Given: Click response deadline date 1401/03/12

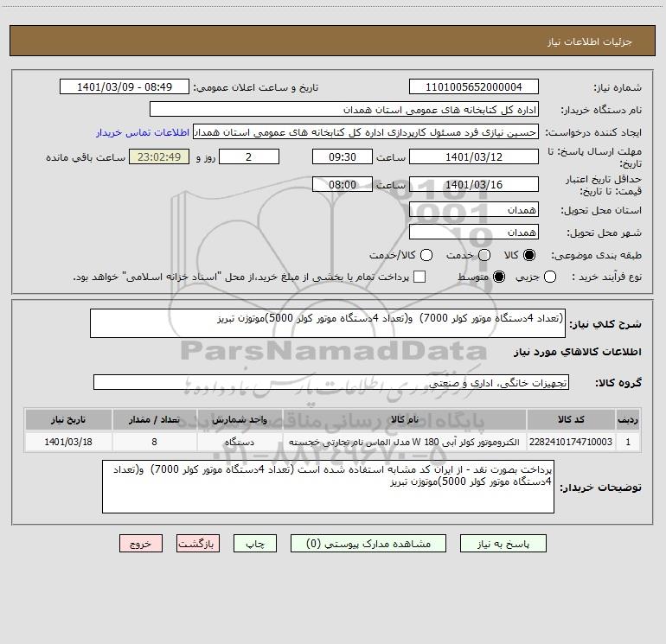Looking at the screenshot, I should [x=474, y=156].
